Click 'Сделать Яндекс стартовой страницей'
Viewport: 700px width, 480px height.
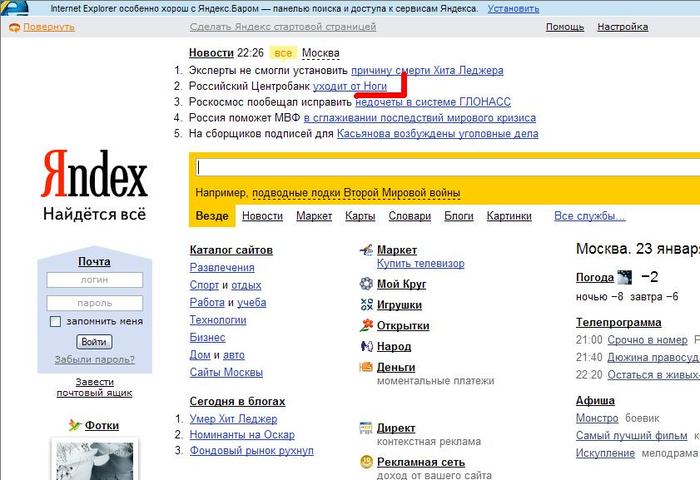[x=283, y=27]
